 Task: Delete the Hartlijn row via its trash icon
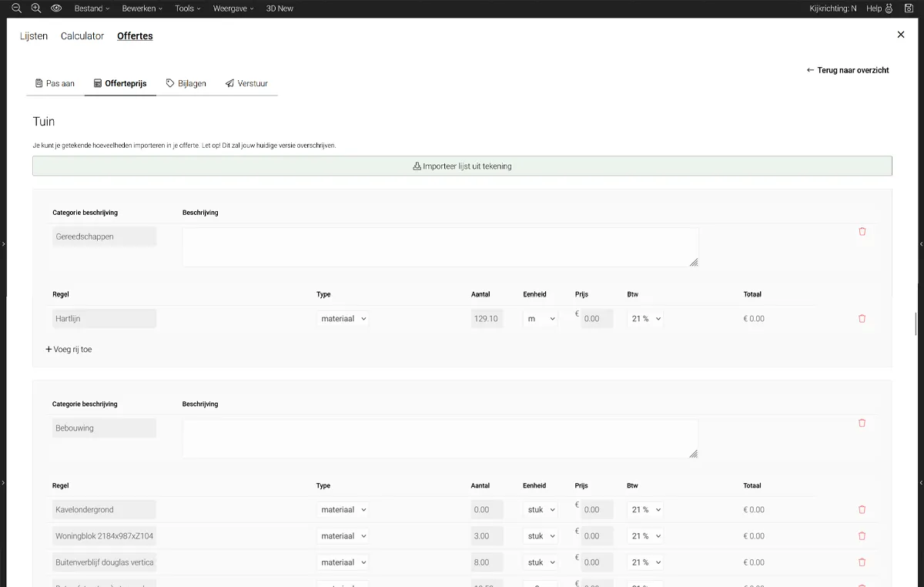pos(862,318)
